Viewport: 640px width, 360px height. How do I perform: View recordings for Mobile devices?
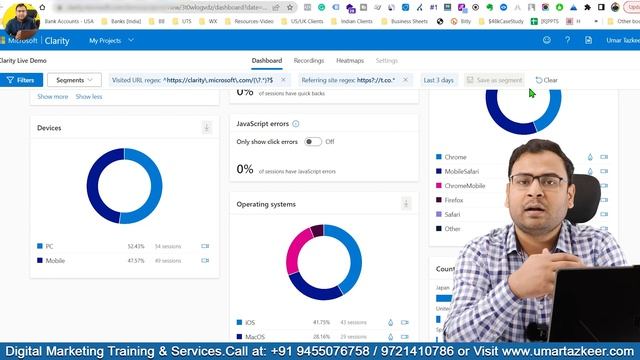[205, 260]
